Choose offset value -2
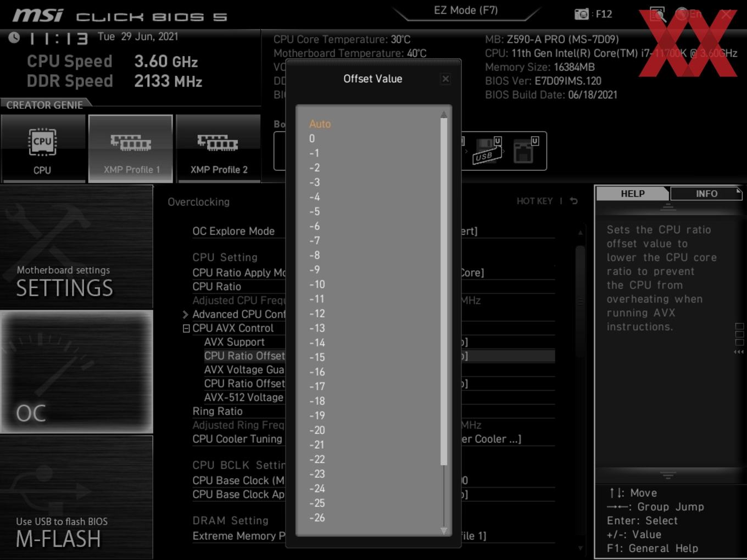 pyautogui.click(x=314, y=168)
